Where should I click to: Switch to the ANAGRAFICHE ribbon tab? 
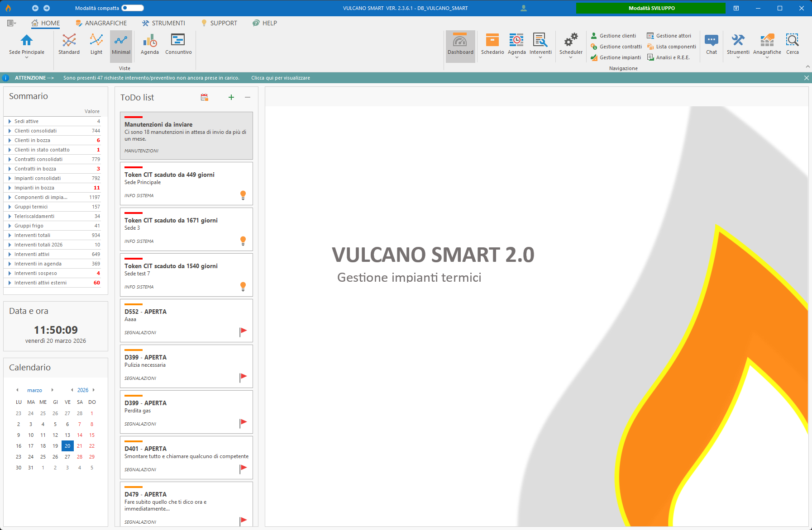tap(100, 23)
